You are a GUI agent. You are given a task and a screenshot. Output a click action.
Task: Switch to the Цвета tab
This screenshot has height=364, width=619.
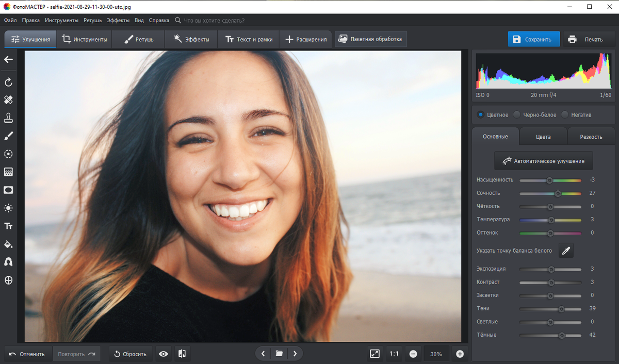point(543,137)
